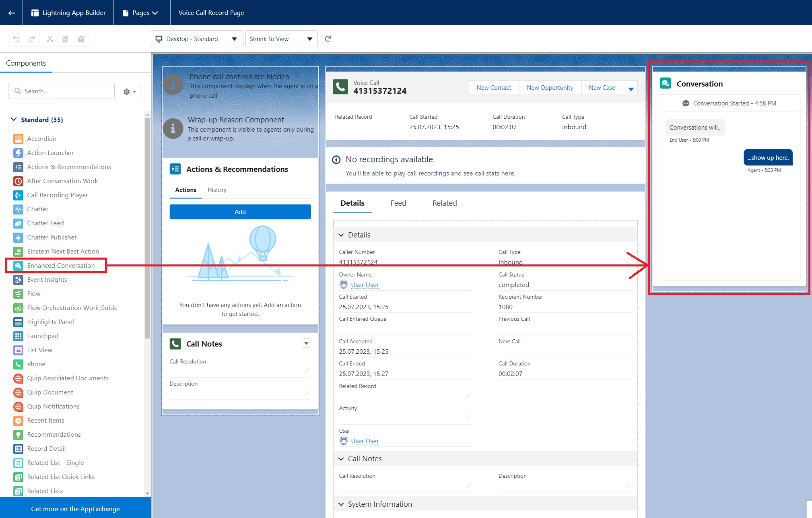
Task: Select the Flow component icon
Action: point(18,294)
